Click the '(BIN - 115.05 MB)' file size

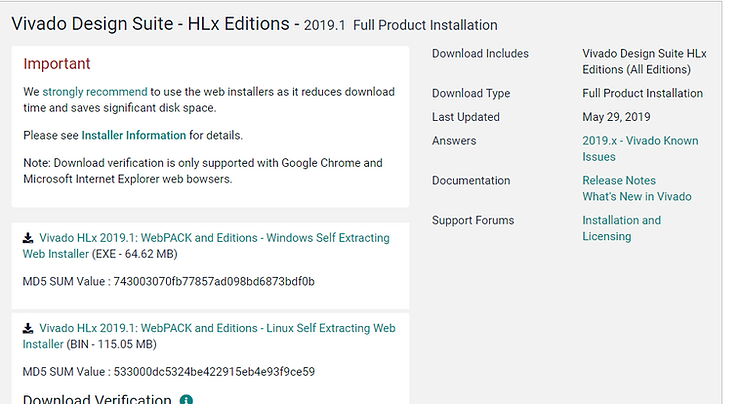pos(111,344)
